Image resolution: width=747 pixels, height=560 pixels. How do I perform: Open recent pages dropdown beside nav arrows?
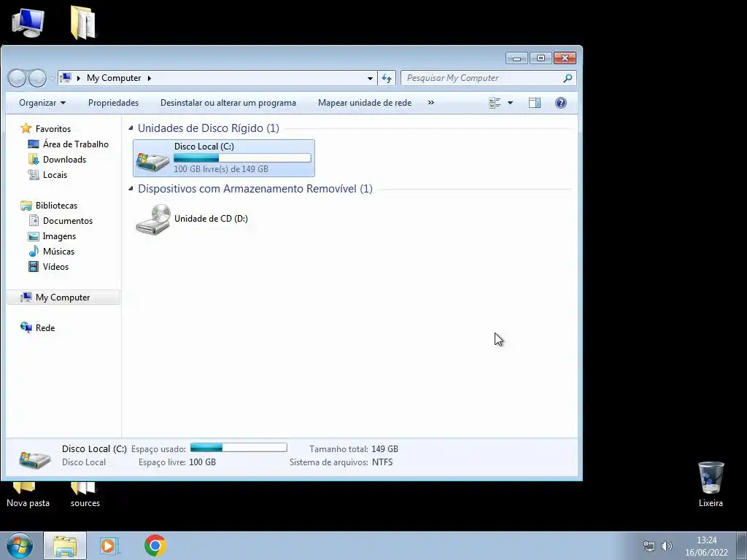click(52, 79)
